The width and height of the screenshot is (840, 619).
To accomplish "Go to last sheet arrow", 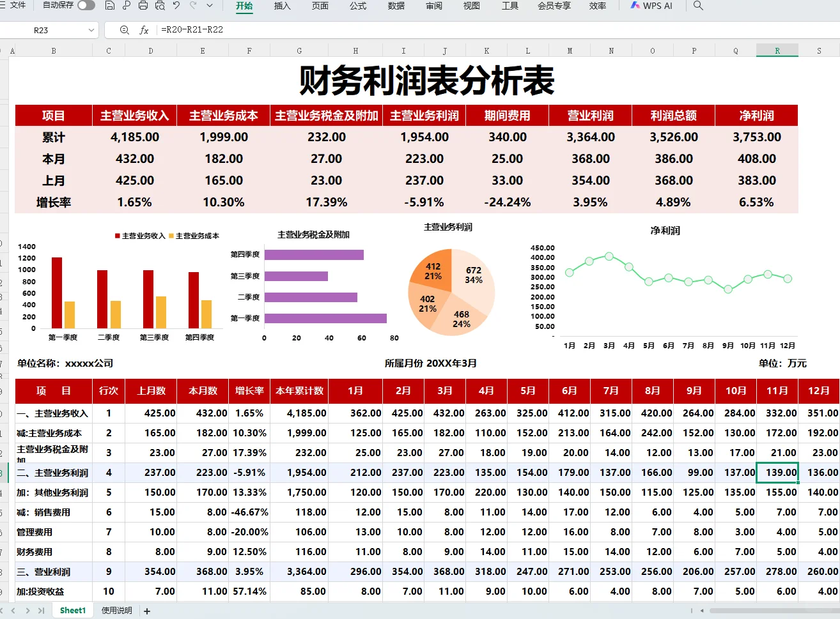I will tap(42, 611).
